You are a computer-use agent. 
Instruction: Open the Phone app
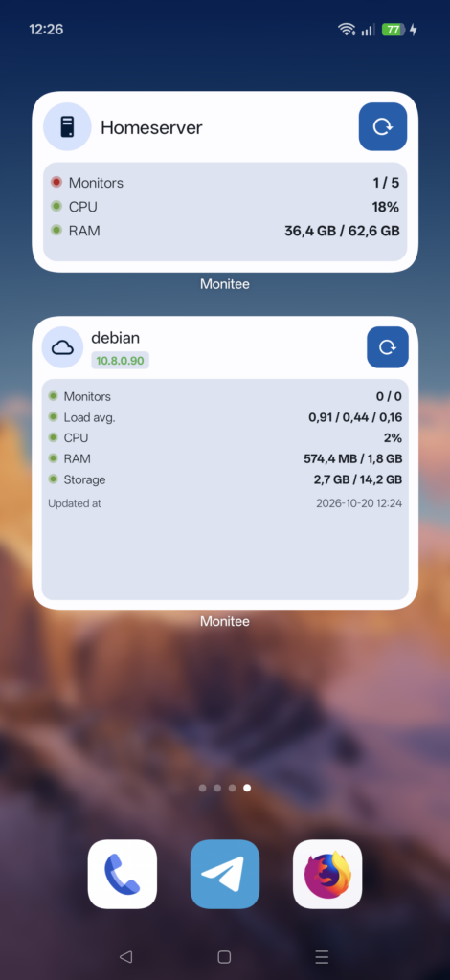click(x=122, y=874)
